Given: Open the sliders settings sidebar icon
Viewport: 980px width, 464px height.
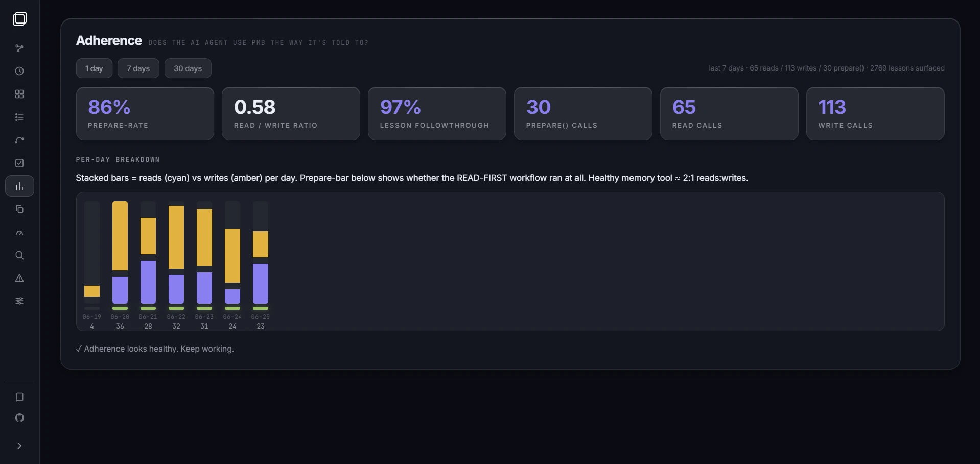Looking at the screenshot, I should click(x=19, y=301).
